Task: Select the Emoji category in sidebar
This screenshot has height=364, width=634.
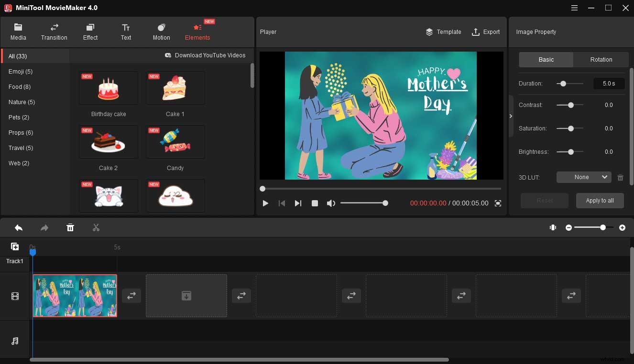Action: (21, 71)
